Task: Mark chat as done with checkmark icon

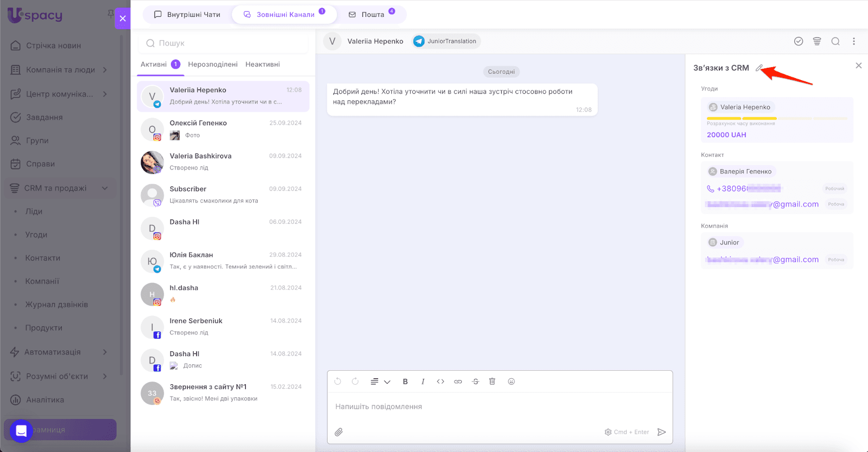Action: [799, 41]
